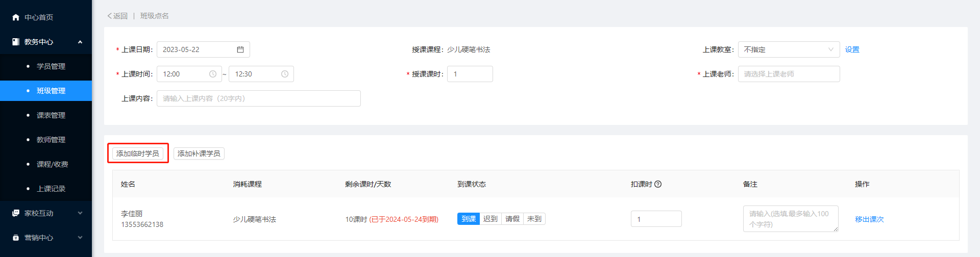Open the 请选择上课老师 selector
The height and width of the screenshot is (257, 980).
tap(789, 74)
